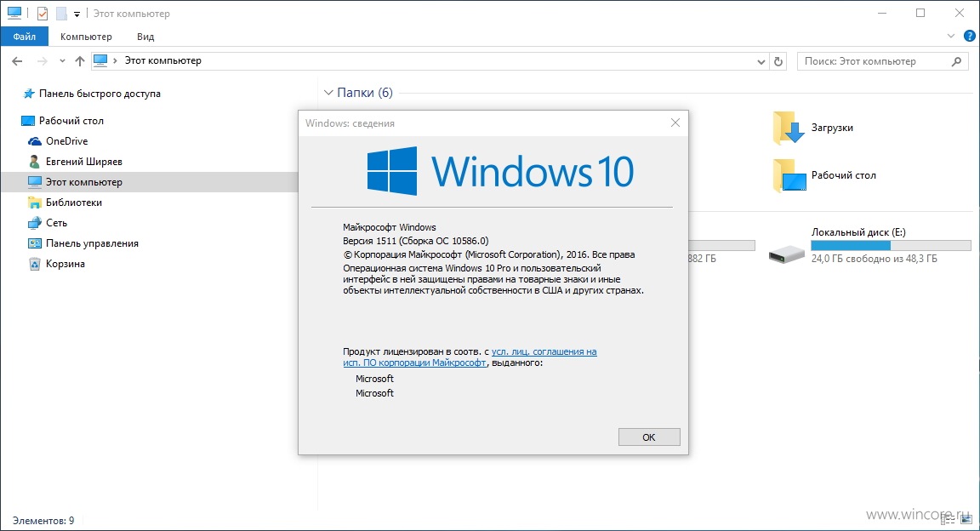This screenshot has width=980, height=531.
Task: Refresh the Этот компьютер view
Action: (x=778, y=61)
